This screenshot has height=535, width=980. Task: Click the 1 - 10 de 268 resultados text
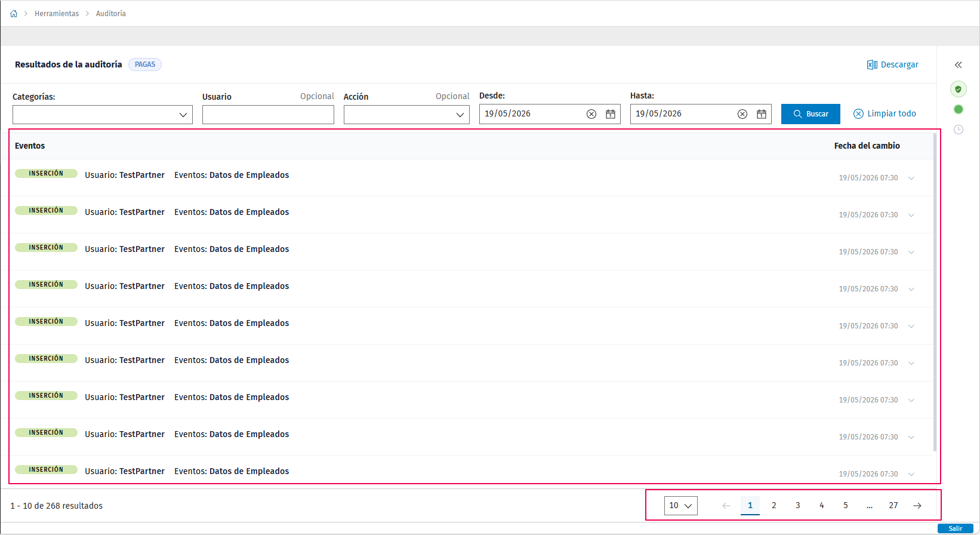(x=57, y=506)
